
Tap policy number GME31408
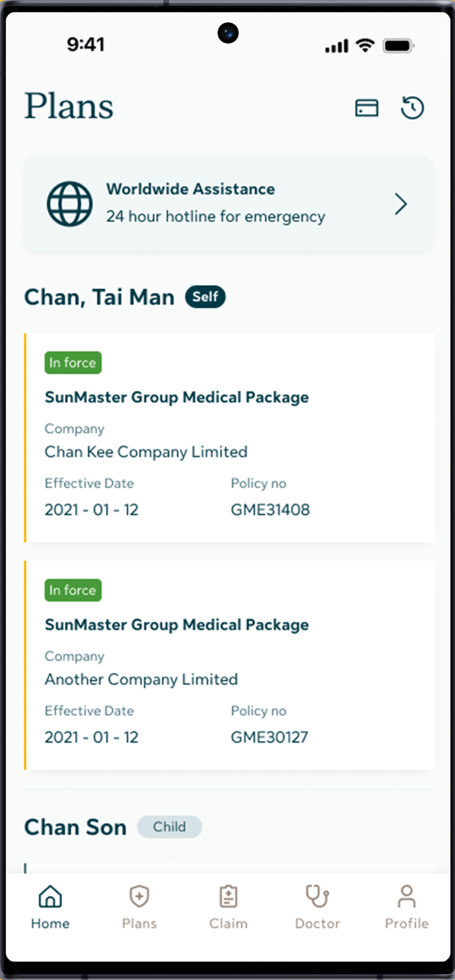270,510
